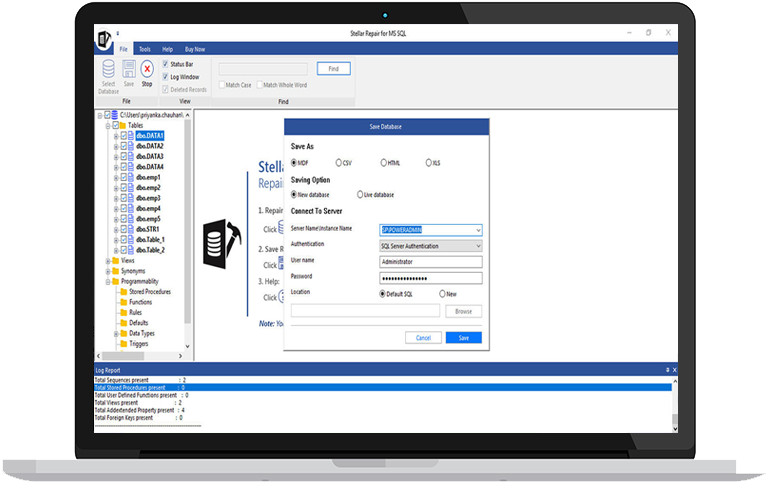Open the Server Name/Instance Name dropdown
Screen dimensions: 772x488
click(x=478, y=230)
